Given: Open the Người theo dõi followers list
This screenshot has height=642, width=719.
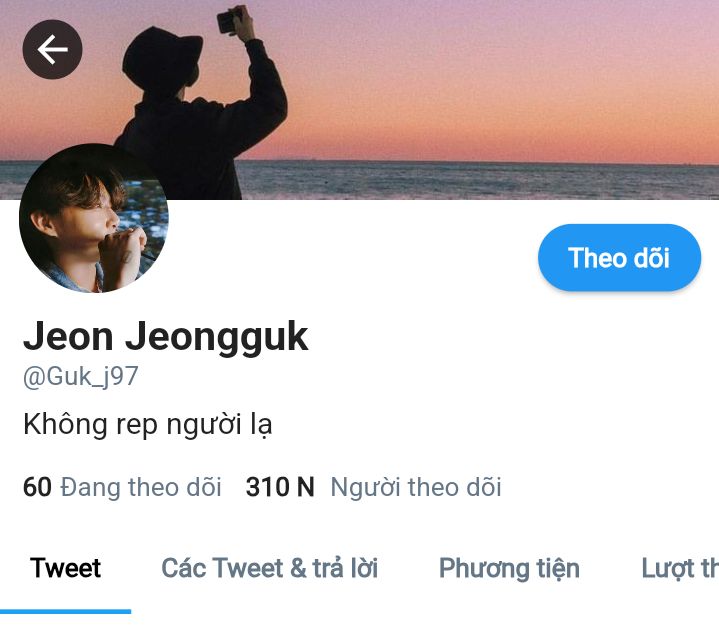Looking at the screenshot, I should pyautogui.click(x=415, y=487).
